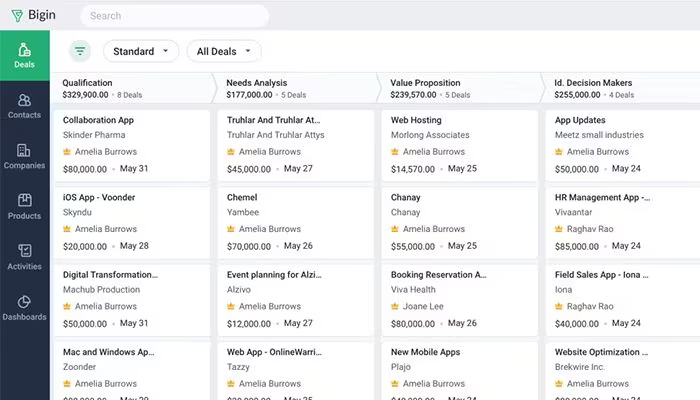The width and height of the screenshot is (700, 400).
Task: Click company name Morlong Associates
Action: [430, 135]
